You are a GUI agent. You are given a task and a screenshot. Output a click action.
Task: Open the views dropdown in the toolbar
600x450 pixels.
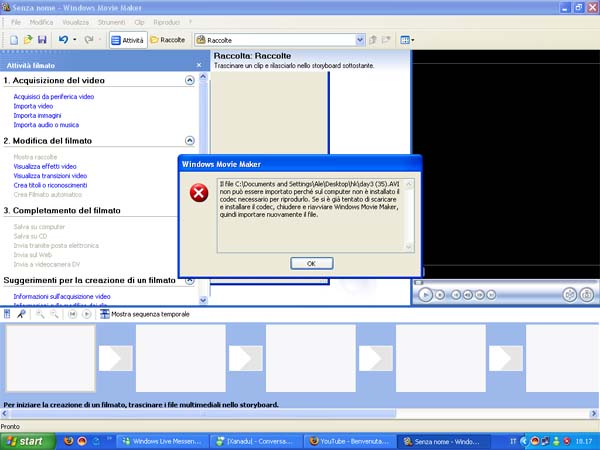[x=407, y=40]
